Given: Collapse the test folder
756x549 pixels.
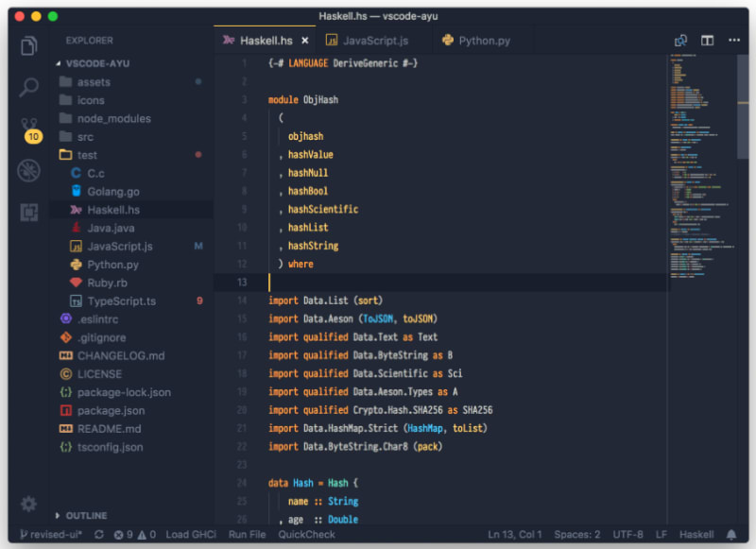Looking at the screenshot, I should (131, 155).
